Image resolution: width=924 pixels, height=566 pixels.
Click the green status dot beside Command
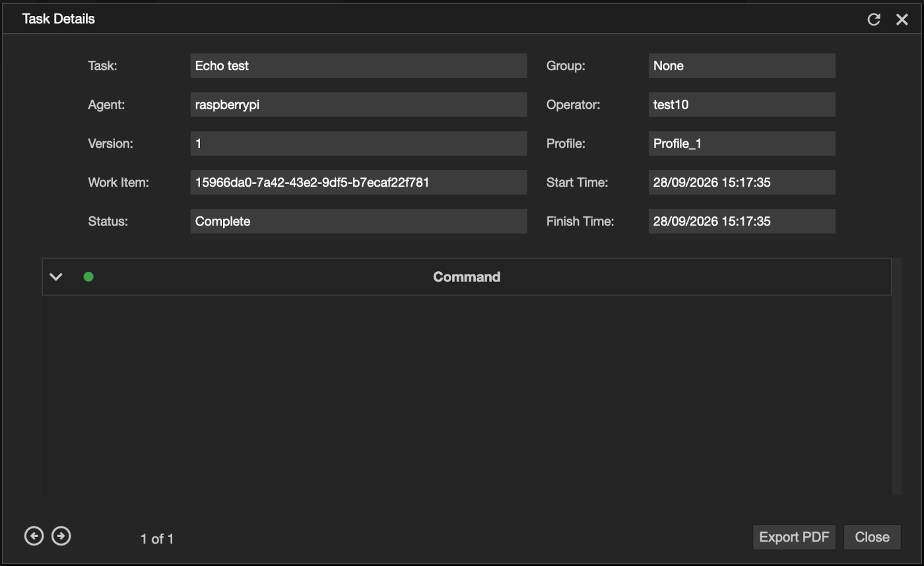88,277
